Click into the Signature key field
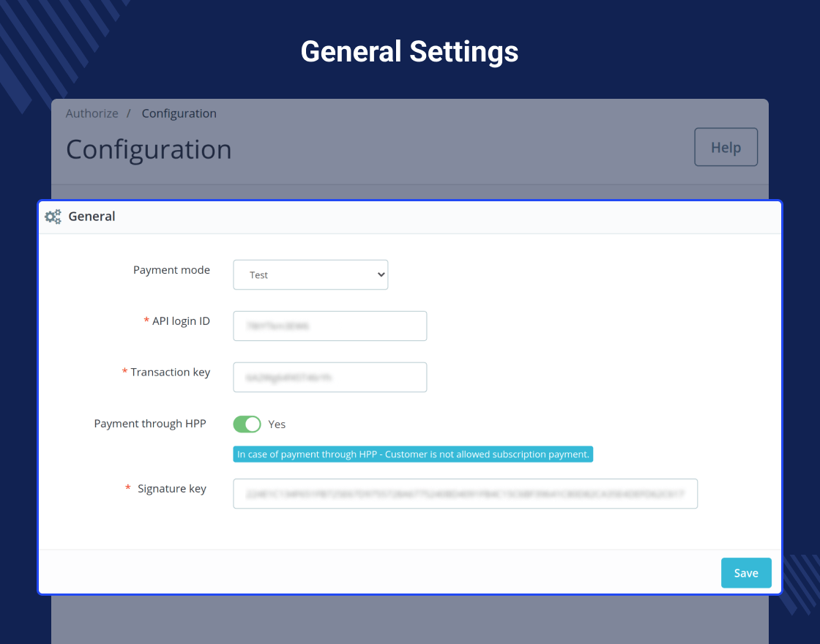820x644 pixels. [x=466, y=493]
